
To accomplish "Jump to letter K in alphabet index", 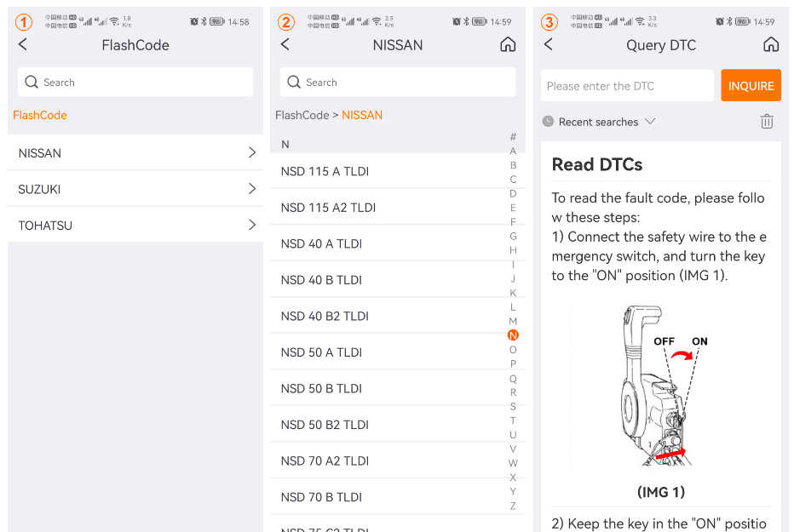I will pyautogui.click(x=513, y=293).
